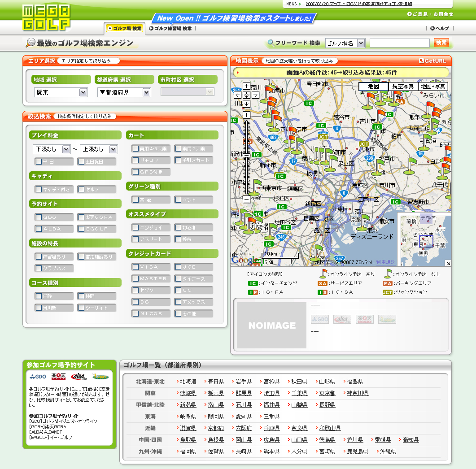Pan the map up with arrow
476x469 pixels.
[x=246, y=86]
